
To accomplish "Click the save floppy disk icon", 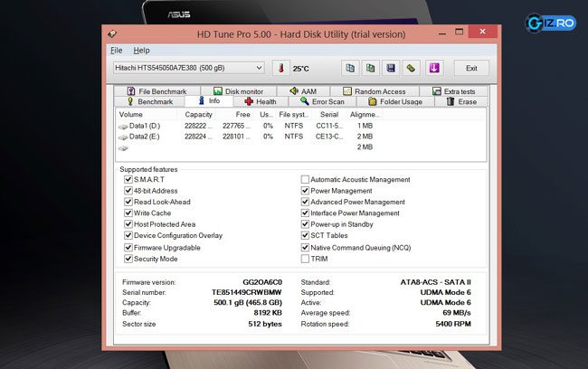I will tap(391, 68).
